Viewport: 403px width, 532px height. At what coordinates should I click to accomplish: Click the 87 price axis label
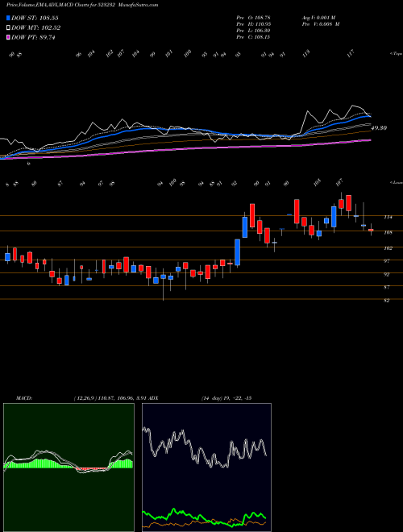coord(387,288)
